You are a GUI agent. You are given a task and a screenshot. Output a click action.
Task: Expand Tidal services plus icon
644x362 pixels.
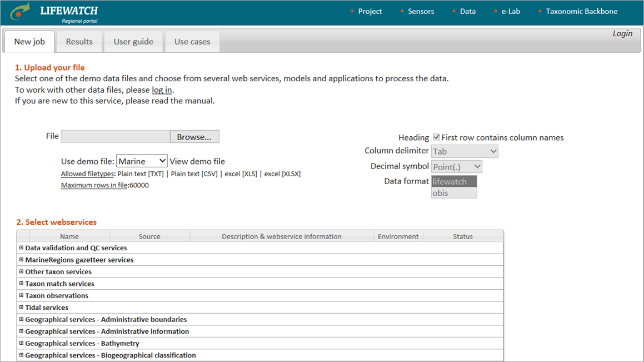[22, 308]
